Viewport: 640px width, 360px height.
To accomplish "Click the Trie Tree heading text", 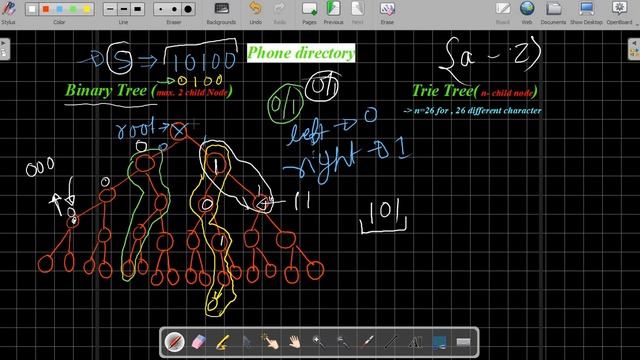I will (x=474, y=91).
